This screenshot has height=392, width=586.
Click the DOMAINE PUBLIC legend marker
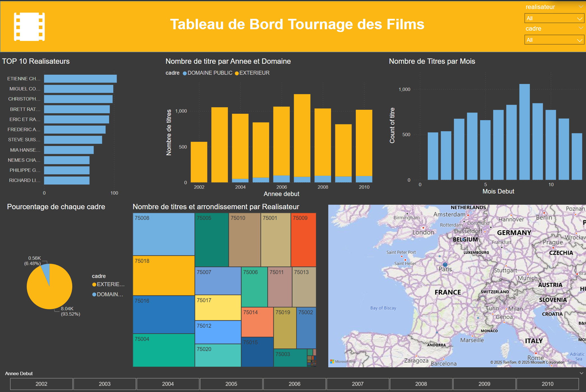coord(185,73)
